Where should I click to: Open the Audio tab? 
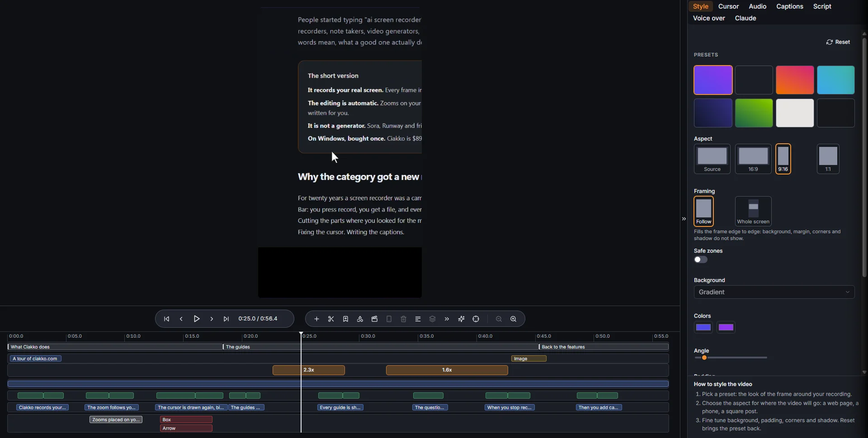[x=757, y=6]
